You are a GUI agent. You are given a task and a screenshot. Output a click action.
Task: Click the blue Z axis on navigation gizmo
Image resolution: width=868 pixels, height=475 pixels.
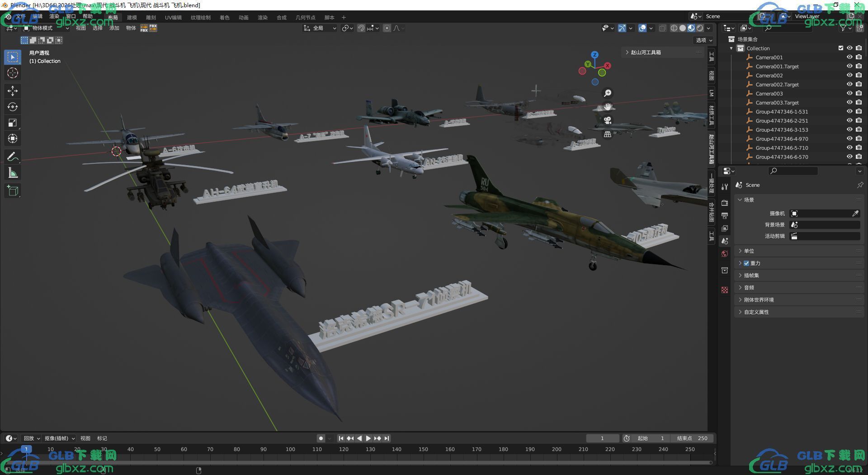click(595, 55)
